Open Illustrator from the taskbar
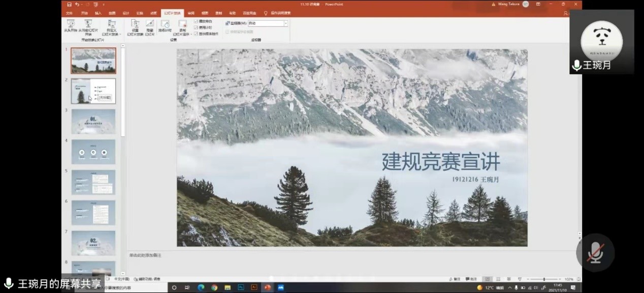Image resolution: width=644 pixels, height=293 pixels. tap(254, 287)
